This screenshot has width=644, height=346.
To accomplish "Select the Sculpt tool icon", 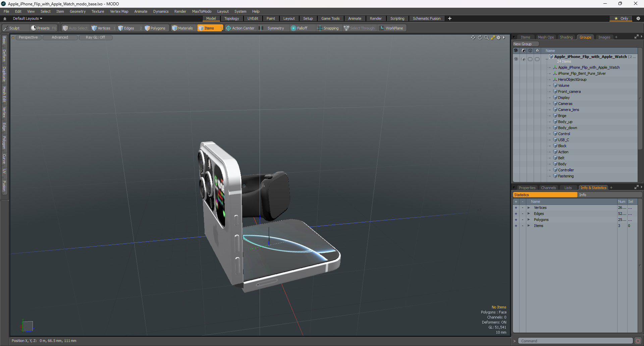I will pos(5,28).
